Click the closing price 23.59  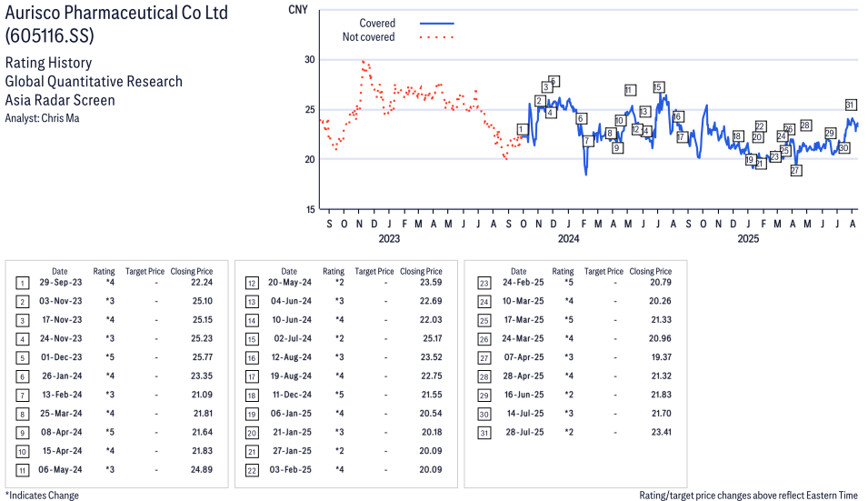[x=431, y=283]
